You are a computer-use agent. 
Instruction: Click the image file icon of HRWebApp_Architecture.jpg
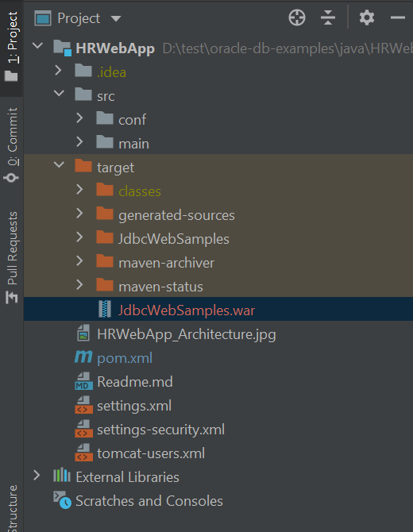click(83, 333)
